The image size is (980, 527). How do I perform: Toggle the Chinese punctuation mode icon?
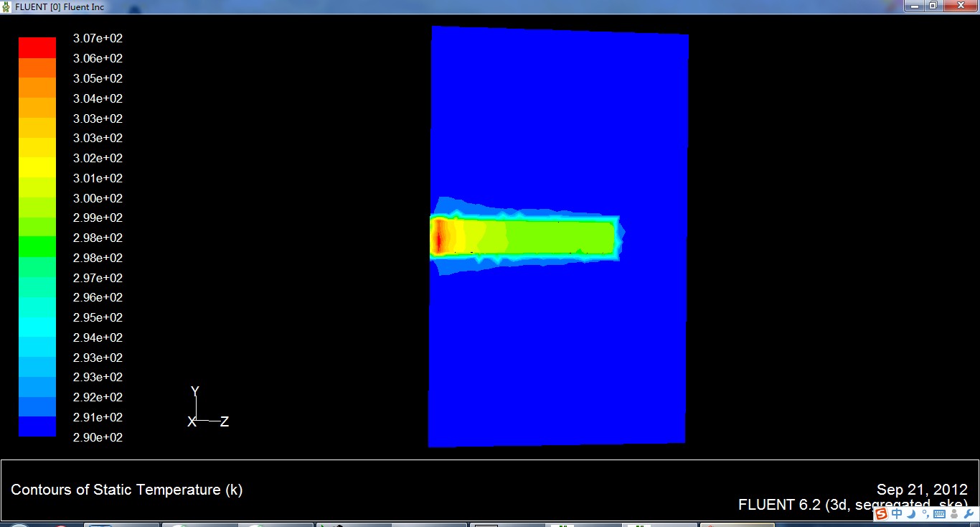pos(925,513)
